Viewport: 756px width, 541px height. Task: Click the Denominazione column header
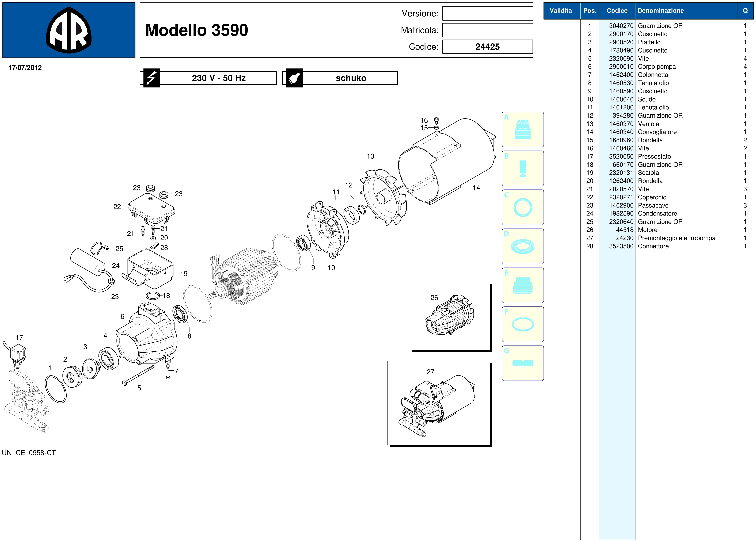(x=660, y=11)
